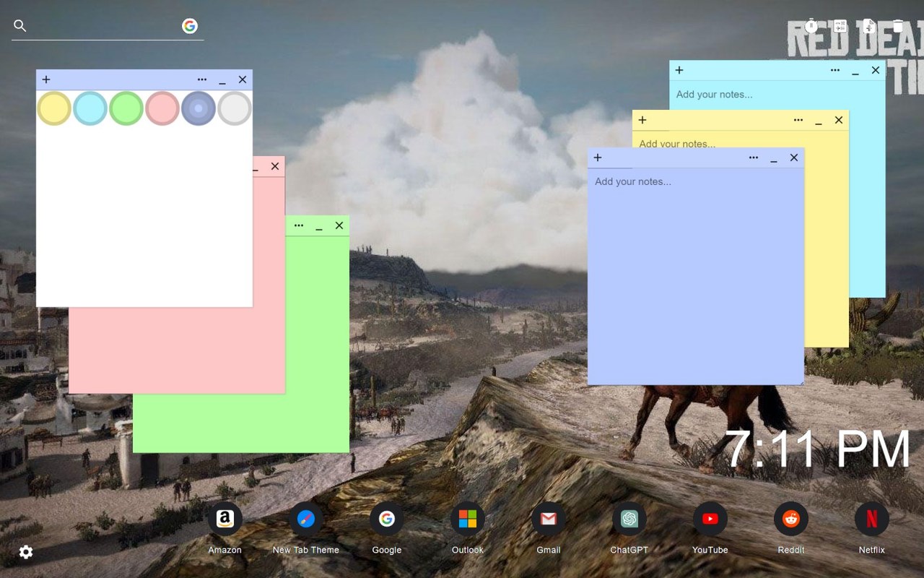
Task: Close the blue note on the right
Action: pyautogui.click(x=794, y=158)
